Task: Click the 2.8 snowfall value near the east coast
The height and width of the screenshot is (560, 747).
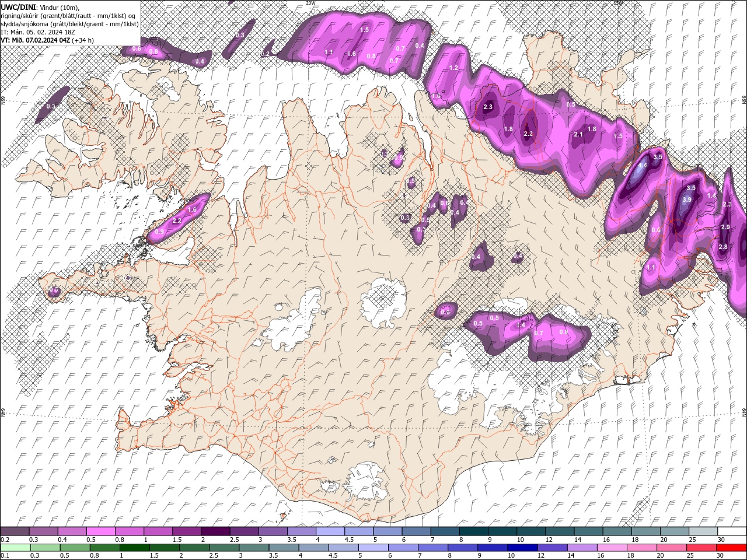Action: point(723,247)
